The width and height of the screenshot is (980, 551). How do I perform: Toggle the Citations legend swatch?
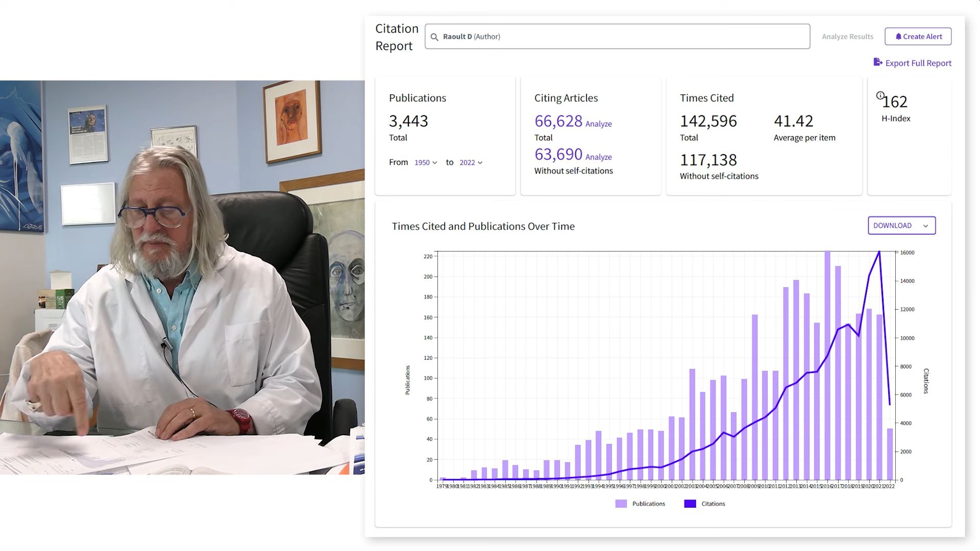[690, 504]
